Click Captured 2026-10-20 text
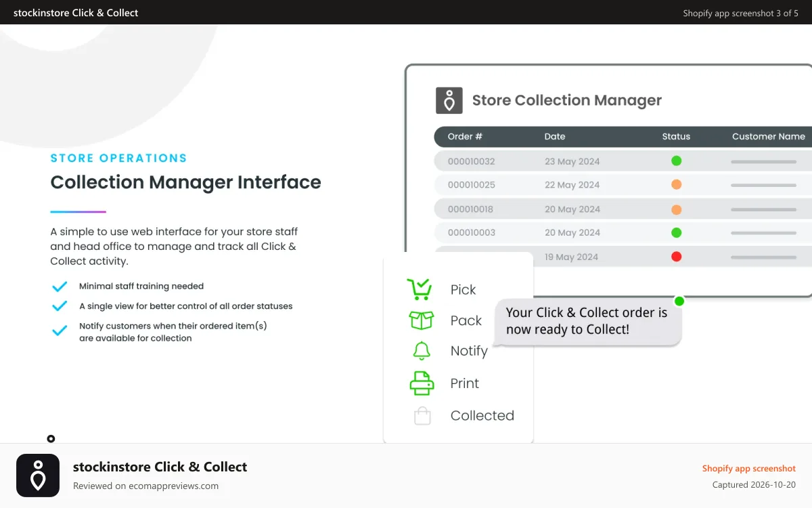Screen dimensions: 812x508 [x=754, y=485]
